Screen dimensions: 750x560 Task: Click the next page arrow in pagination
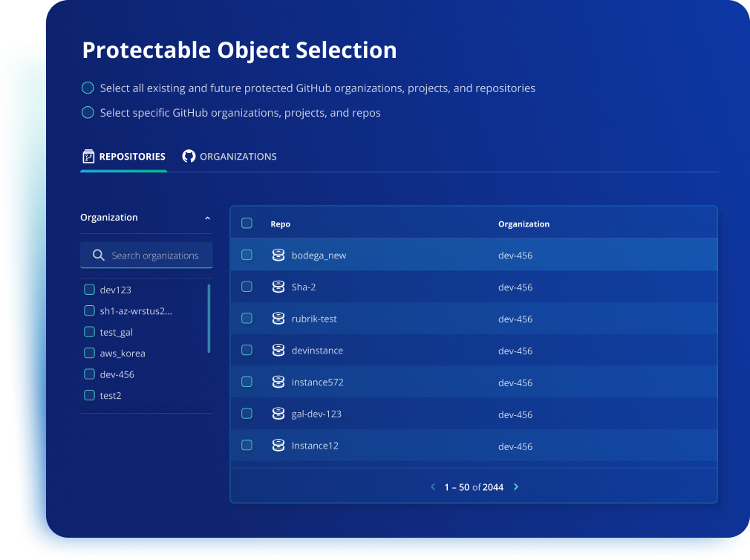click(516, 487)
